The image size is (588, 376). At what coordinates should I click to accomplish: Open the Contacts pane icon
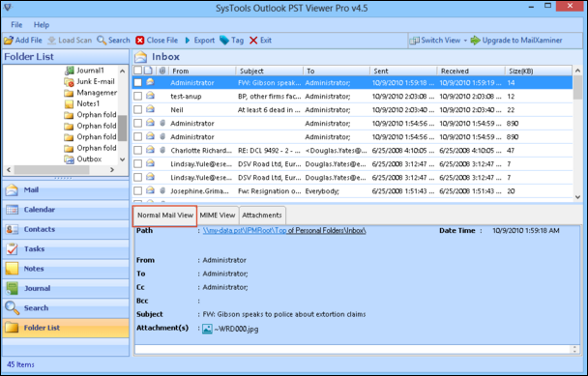[12, 229]
